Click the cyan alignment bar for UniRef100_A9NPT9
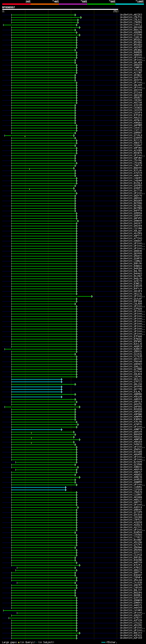 pyautogui.click(x=37, y=429)
